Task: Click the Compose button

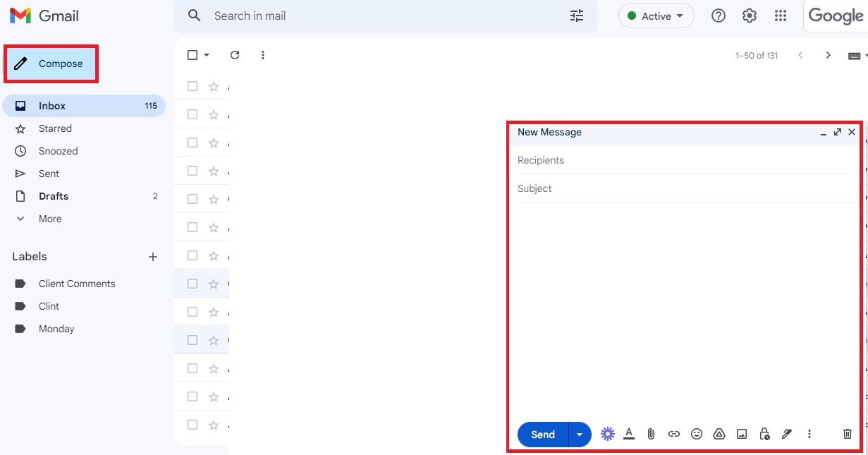Action: [x=51, y=63]
